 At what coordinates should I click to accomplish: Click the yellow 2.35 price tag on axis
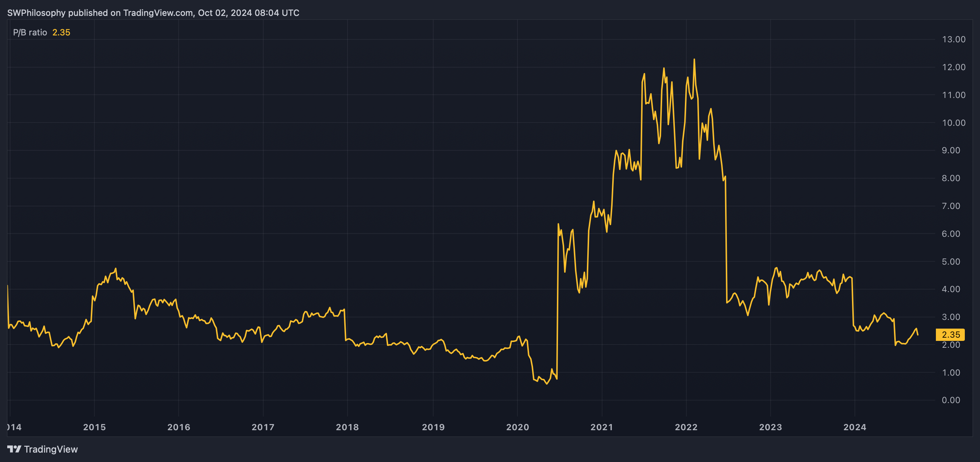coord(950,335)
